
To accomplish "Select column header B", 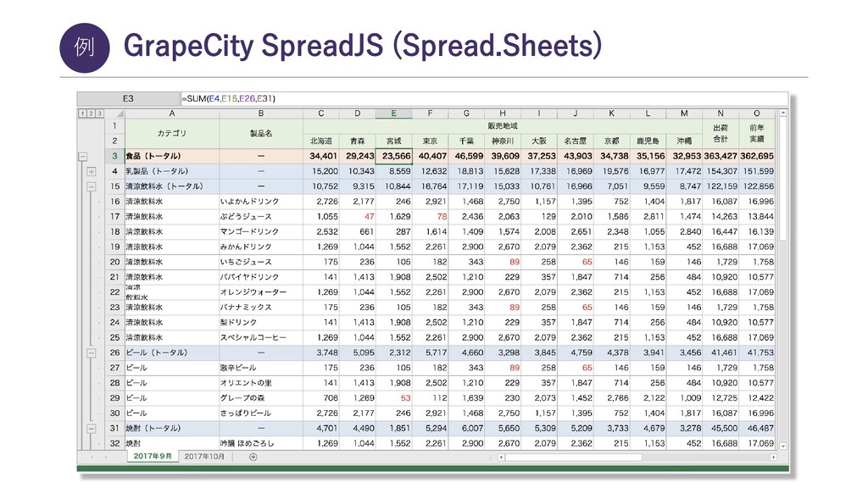I will click(261, 114).
